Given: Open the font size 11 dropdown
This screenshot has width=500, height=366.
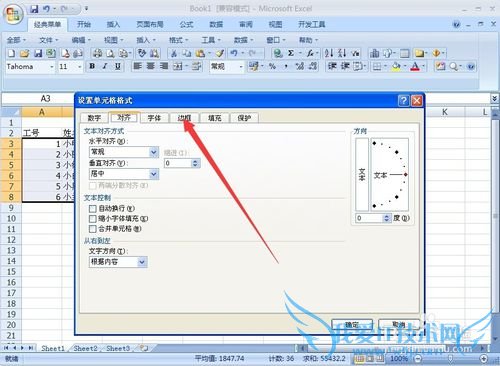Looking at the screenshot, I should coord(80,67).
